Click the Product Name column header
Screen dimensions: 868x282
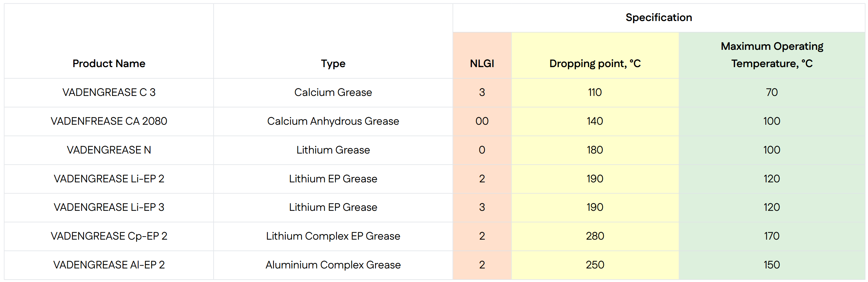pyautogui.click(x=109, y=63)
